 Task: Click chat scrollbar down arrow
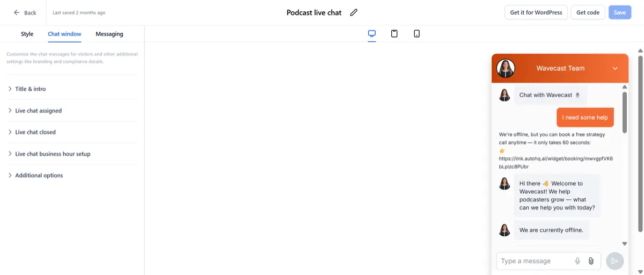tap(625, 244)
